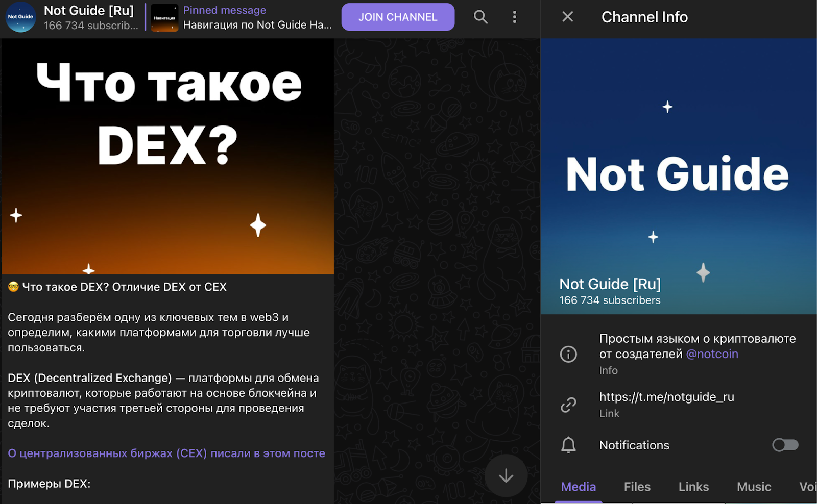Open the Not Guide channel profile photo
This screenshot has height=504, width=817.
(x=20, y=17)
